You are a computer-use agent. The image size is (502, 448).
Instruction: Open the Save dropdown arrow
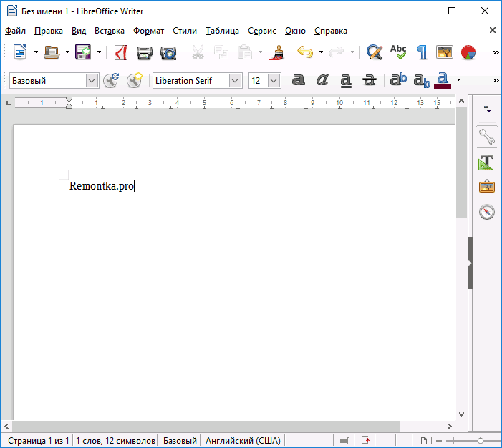pos(99,52)
